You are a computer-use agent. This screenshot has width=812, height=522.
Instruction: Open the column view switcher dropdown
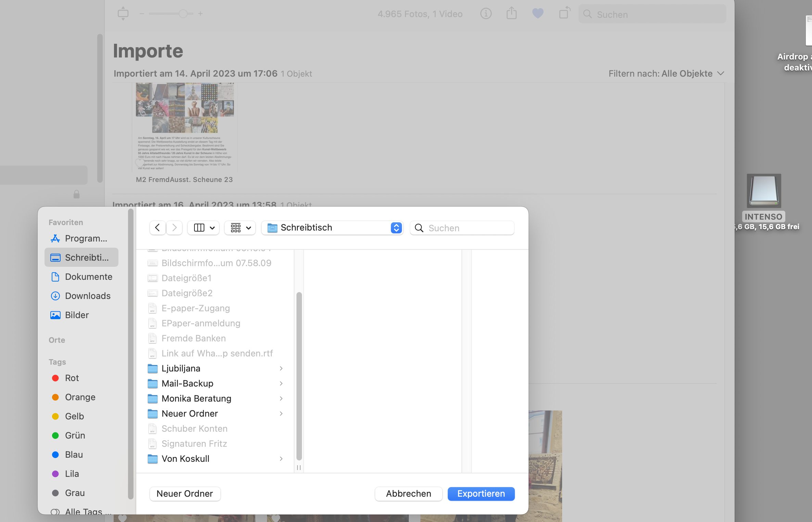click(x=204, y=228)
